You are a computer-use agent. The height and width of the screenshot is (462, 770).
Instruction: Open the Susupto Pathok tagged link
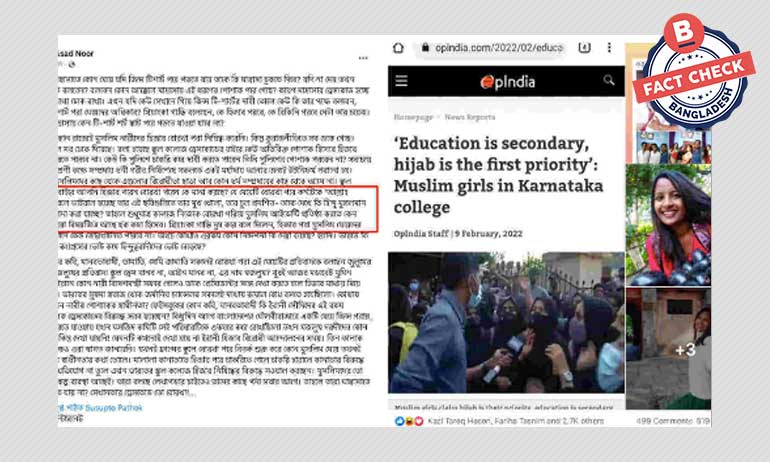tap(113, 408)
